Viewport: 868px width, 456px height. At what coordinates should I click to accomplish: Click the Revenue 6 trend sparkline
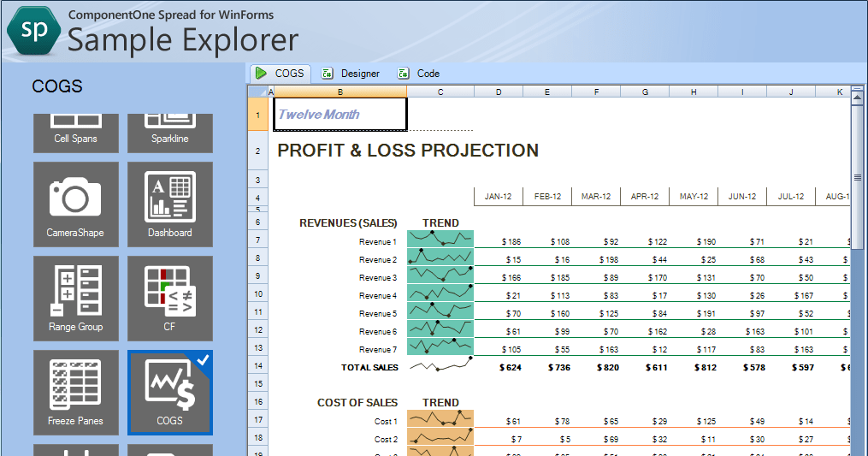440,329
